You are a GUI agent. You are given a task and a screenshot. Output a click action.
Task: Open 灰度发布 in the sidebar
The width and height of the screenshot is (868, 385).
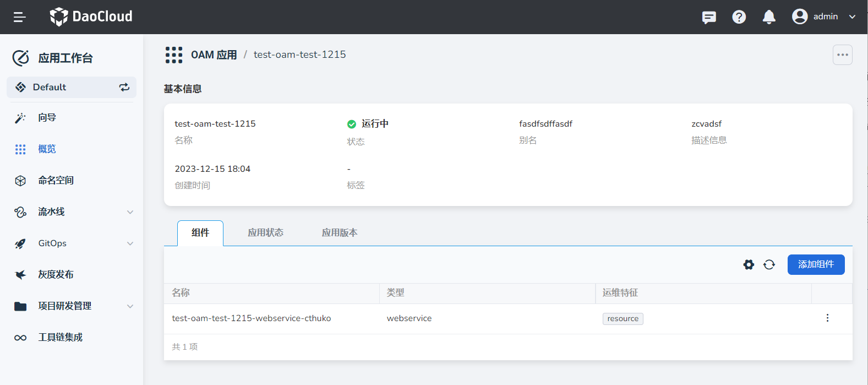[x=56, y=275]
